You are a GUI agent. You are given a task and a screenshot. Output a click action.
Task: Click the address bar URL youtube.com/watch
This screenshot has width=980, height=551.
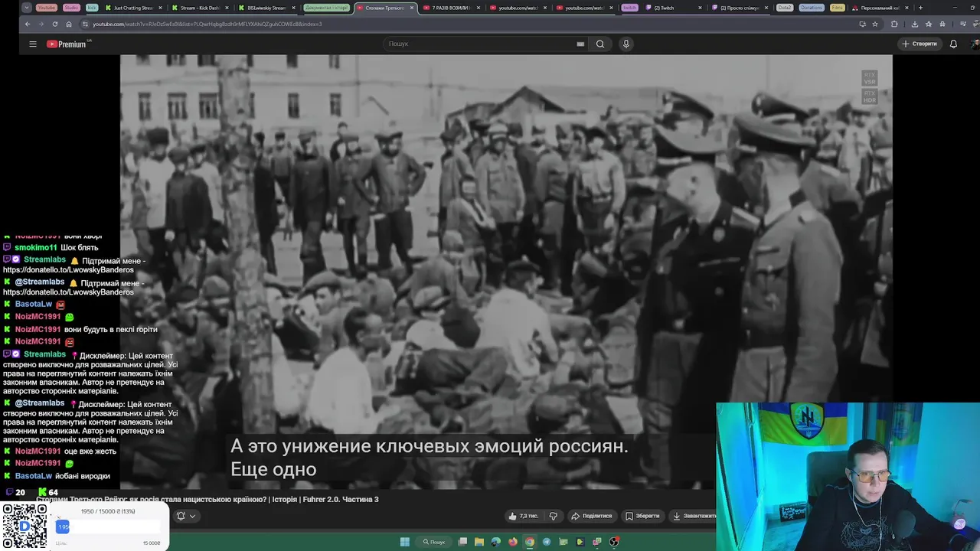(207, 24)
